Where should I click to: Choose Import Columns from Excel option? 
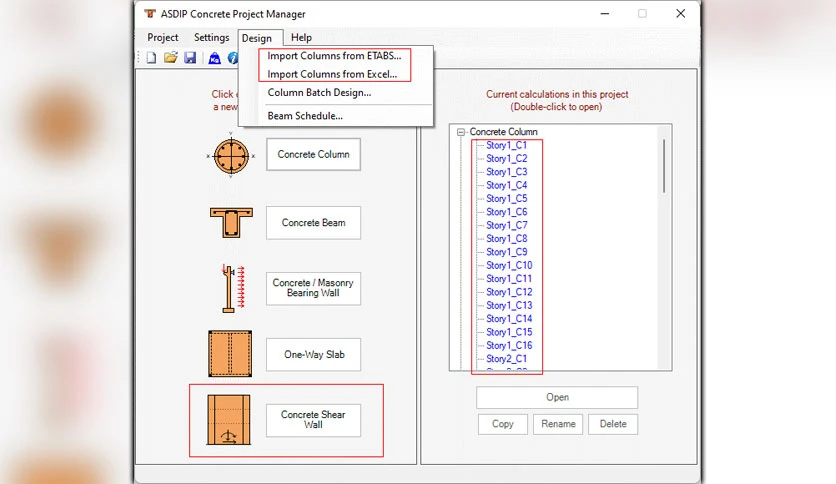point(332,74)
